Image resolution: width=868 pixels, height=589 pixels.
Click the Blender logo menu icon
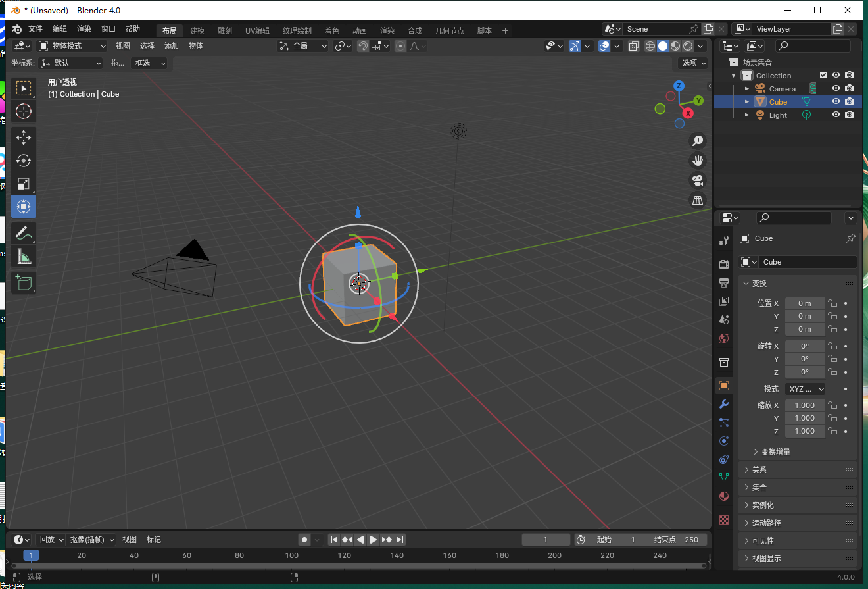[16, 29]
